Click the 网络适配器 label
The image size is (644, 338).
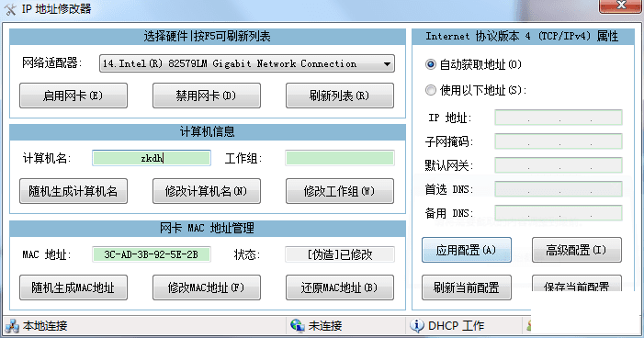pyautogui.click(x=51, y=62)
